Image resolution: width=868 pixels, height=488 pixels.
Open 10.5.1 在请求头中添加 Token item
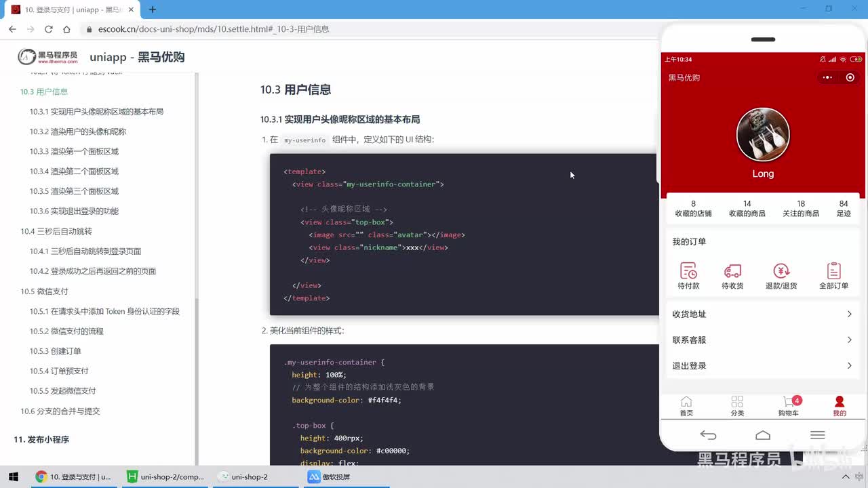104,311
